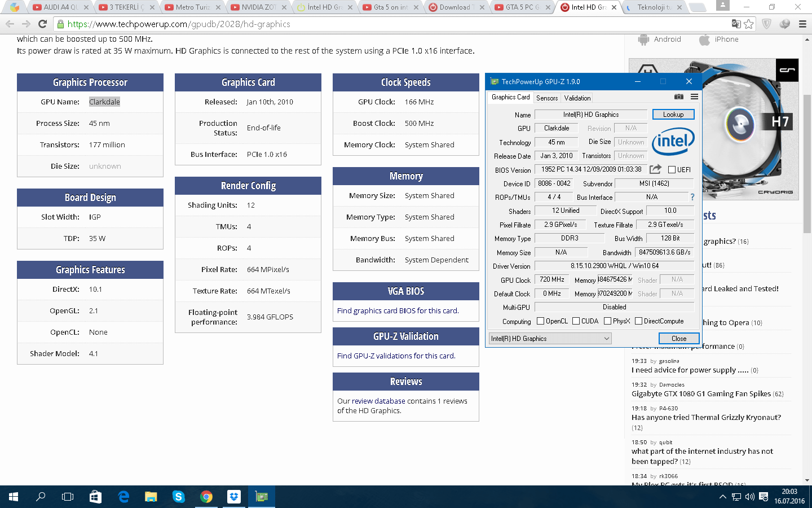Open the Windows Start menu
This screenshot has height=508, width=812.
[x=14, y=497]
